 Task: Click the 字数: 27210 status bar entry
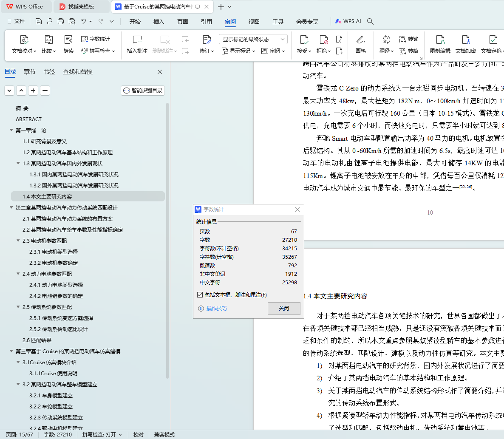click(58, 434)
